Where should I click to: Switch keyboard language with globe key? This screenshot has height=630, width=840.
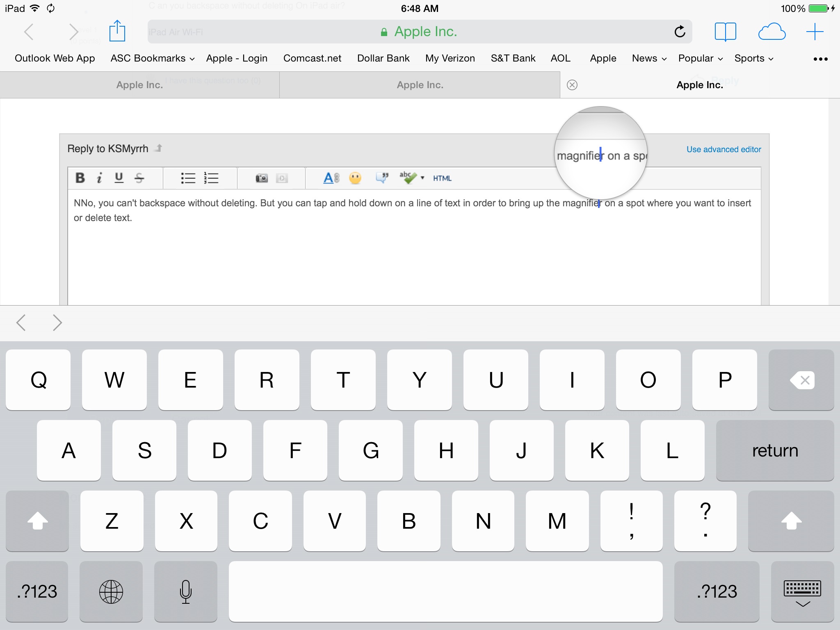[111, 591]
